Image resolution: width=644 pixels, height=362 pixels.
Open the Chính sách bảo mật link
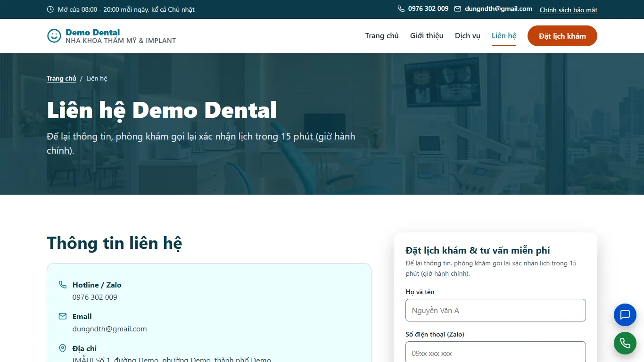pyautogui.click(x=569, y=10)
